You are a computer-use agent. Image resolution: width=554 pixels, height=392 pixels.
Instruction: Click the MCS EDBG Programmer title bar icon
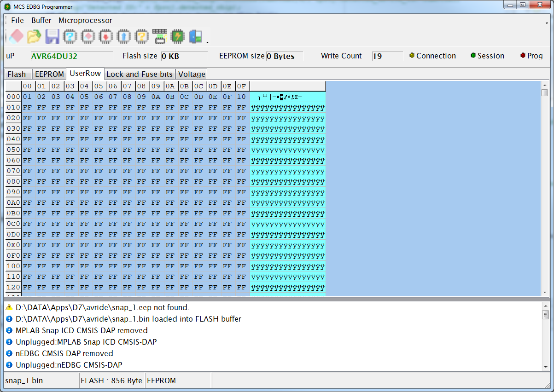[7, 6]
